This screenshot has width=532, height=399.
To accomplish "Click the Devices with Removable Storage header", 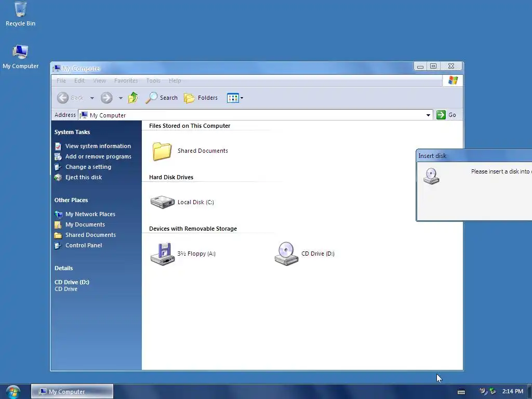I will pos(193,229).
